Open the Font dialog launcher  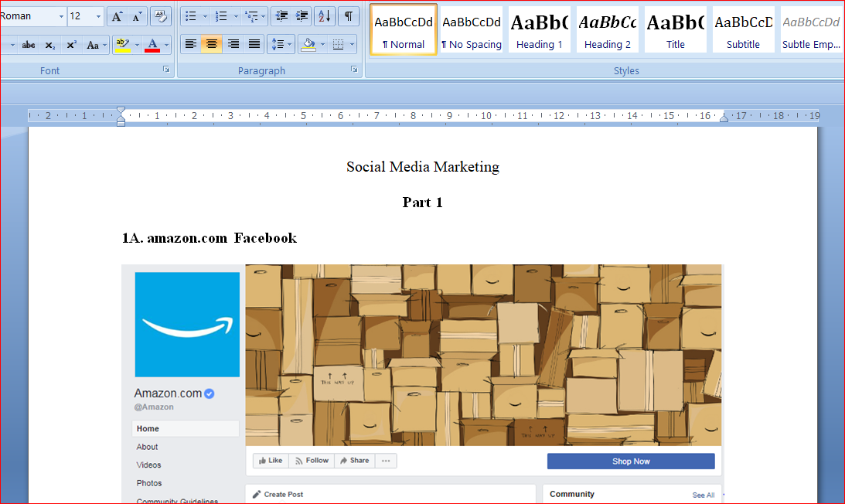[x=166, y=70]
